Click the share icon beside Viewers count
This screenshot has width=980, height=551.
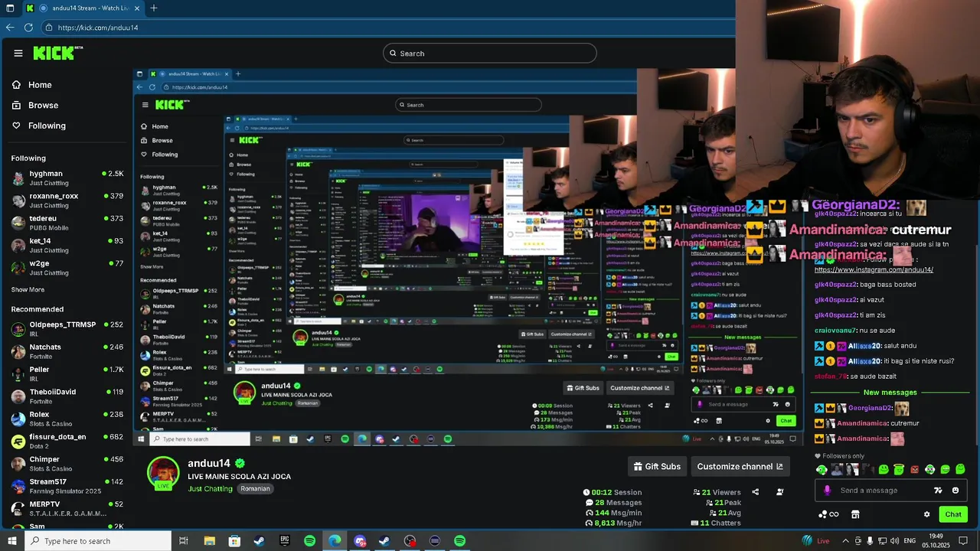[x=756, y=492]
